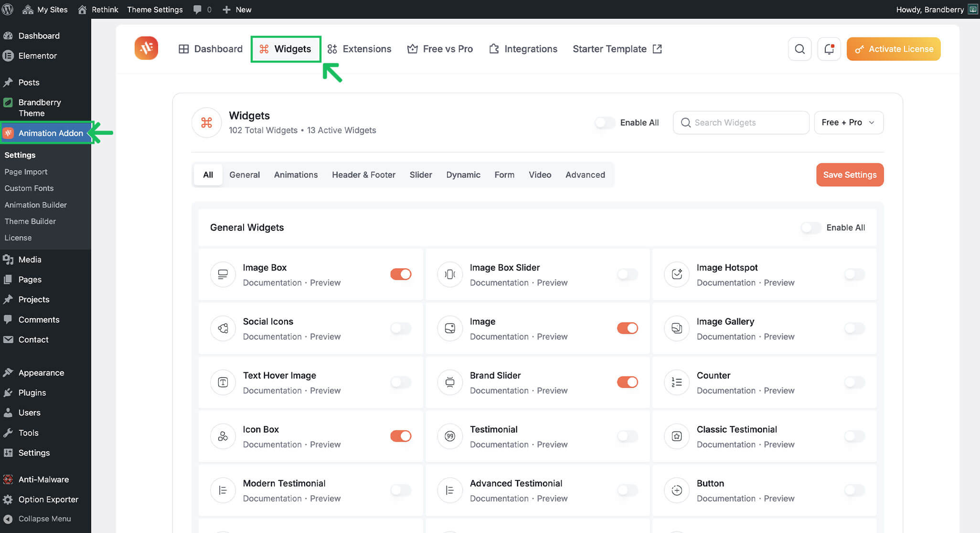Click the WordPress logo in admin bar

click(x=7, y=9)
